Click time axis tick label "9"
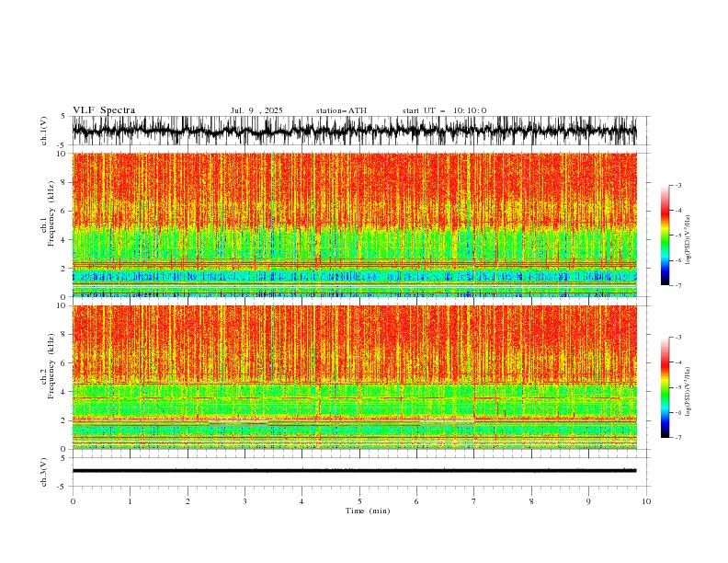The height and width of the screenshot is (563, 728). (588, 501)
